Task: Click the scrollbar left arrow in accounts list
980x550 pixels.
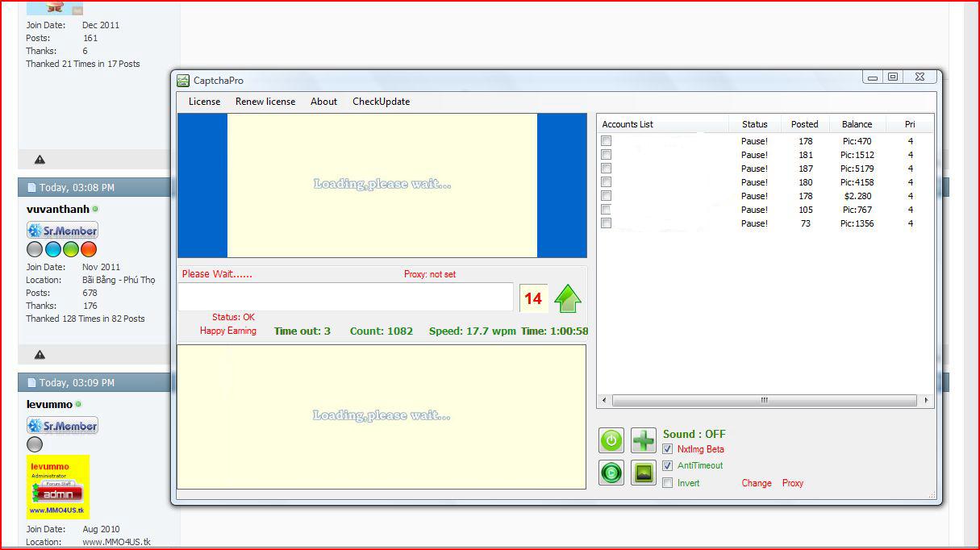Action: click(603, 400)
